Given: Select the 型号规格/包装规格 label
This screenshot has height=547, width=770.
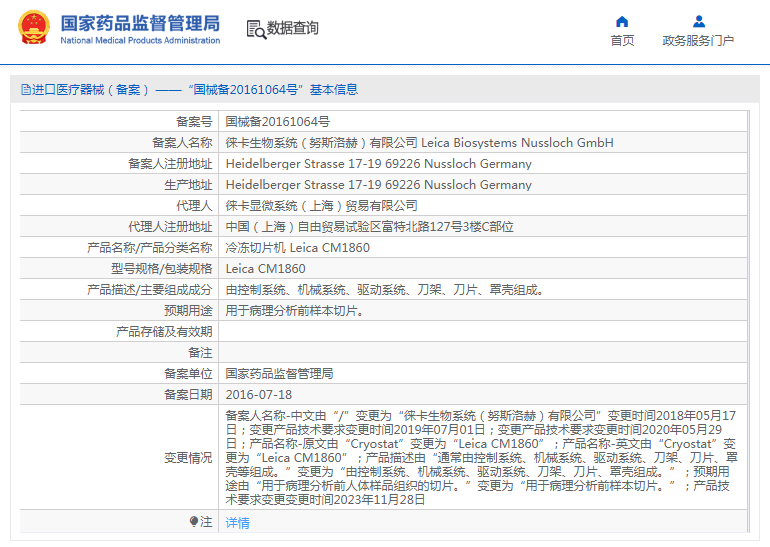Looking at the screenshot, I should (162, 269).
